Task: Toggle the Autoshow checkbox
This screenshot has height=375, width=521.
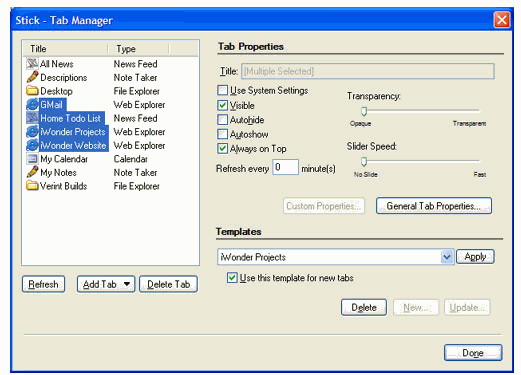Action: (x=222, y=134)
